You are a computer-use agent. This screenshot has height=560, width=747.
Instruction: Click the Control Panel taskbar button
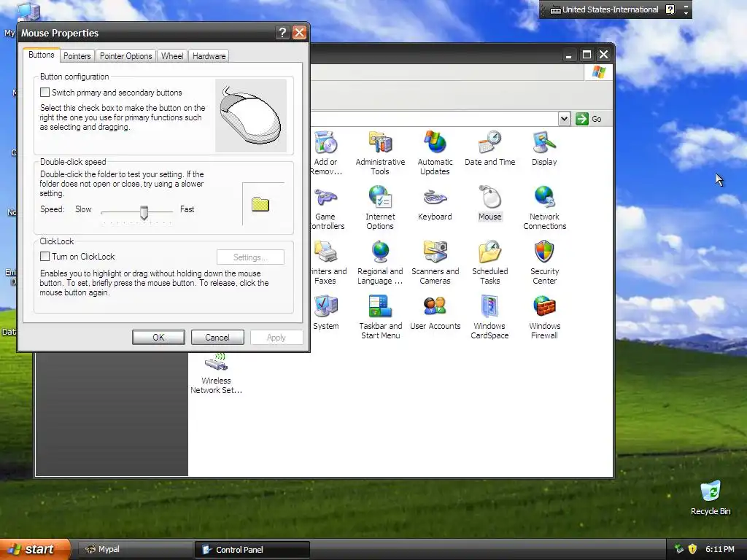coord(252,550)
